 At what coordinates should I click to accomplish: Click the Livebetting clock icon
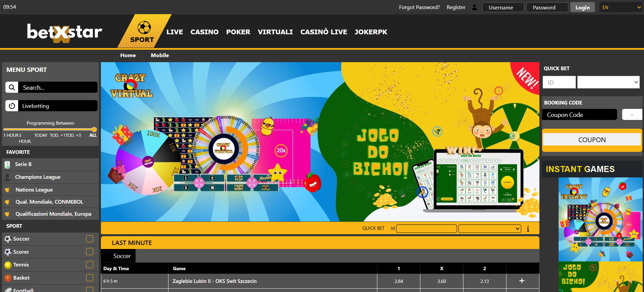(12, 106)
